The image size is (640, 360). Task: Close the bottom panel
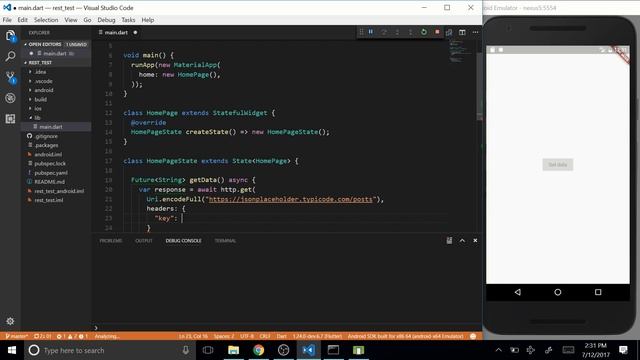[475, 240]
